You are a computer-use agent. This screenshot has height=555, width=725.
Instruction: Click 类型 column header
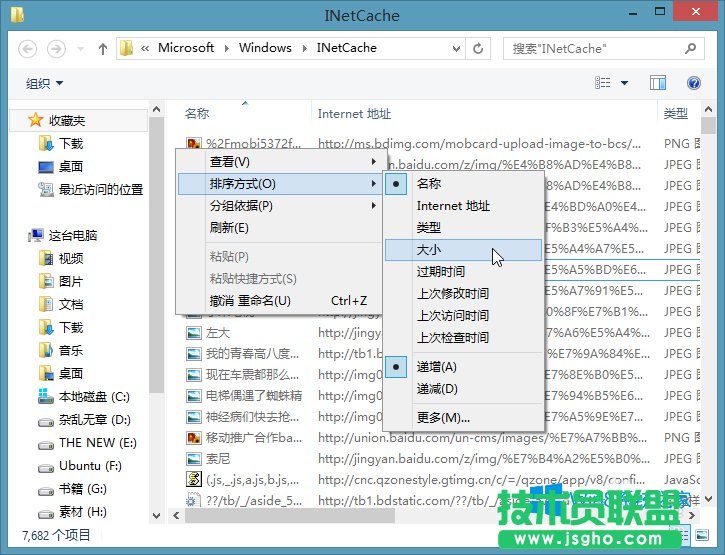pos(676,114)
